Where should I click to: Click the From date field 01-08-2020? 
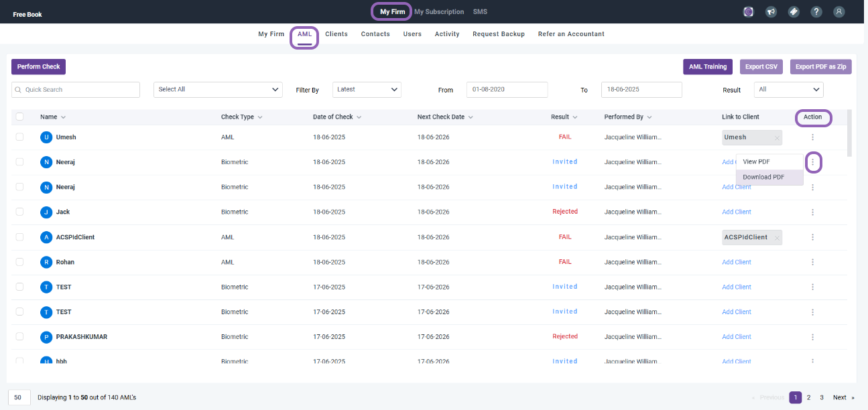coord(507,90)
